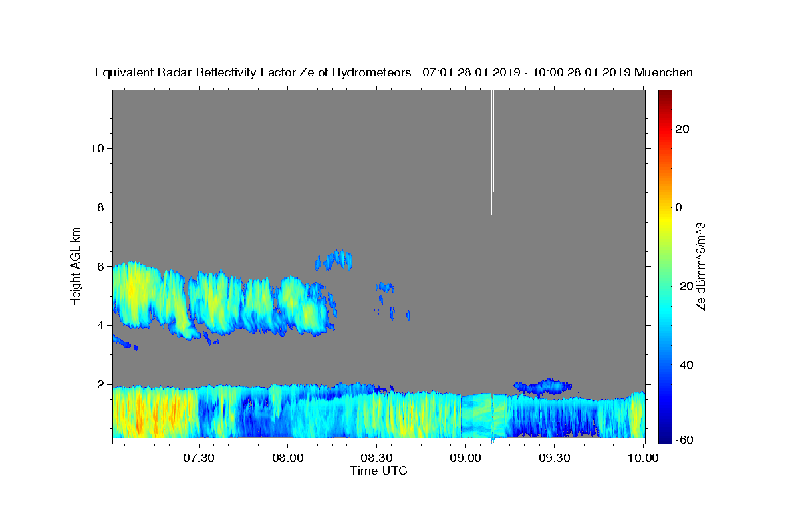798x532 pixels.
Task: Click the dark red top of the colorbar
Action: pos(664,96)
